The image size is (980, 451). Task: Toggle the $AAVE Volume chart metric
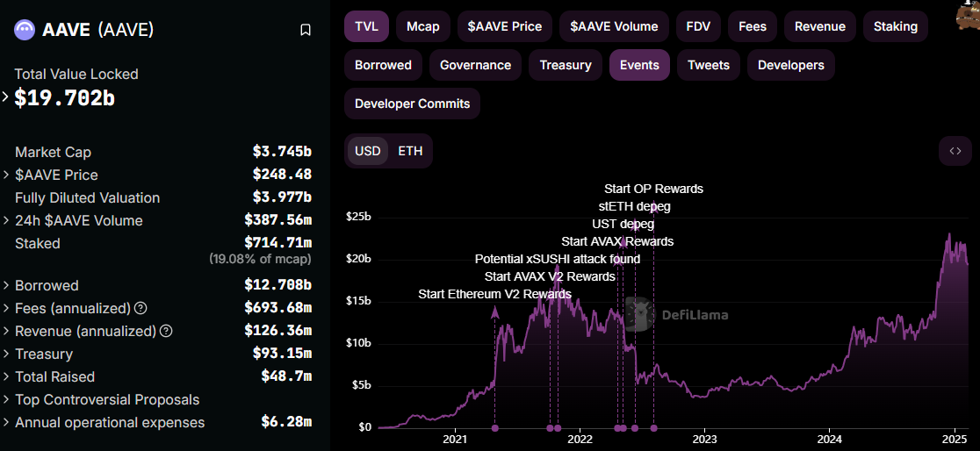614,26
